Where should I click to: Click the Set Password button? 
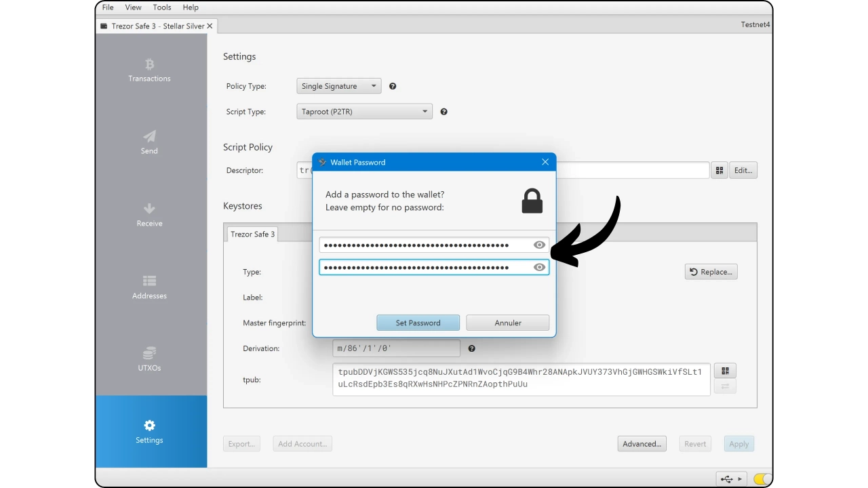point(418,323)
